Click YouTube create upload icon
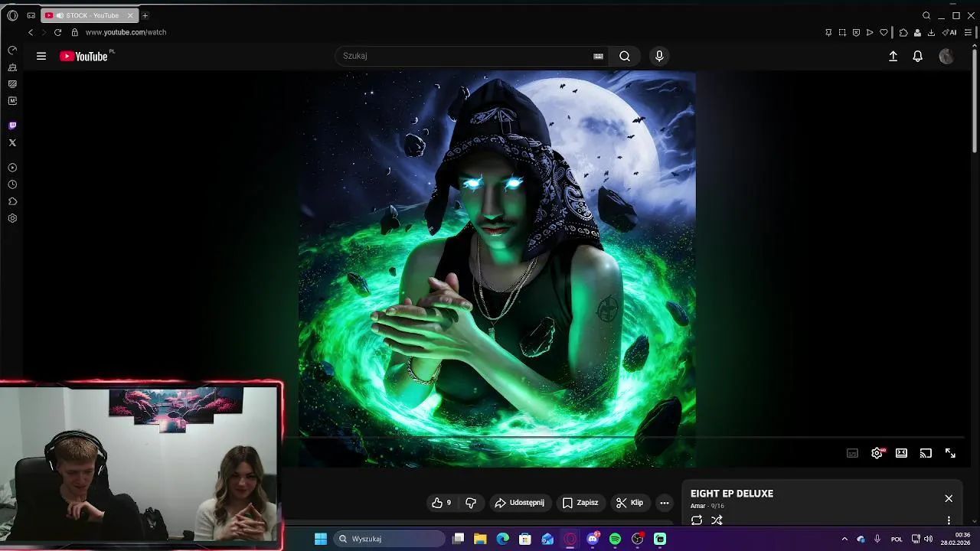The width and height of the screenshot is (980, 551). (x=893, y=56)
